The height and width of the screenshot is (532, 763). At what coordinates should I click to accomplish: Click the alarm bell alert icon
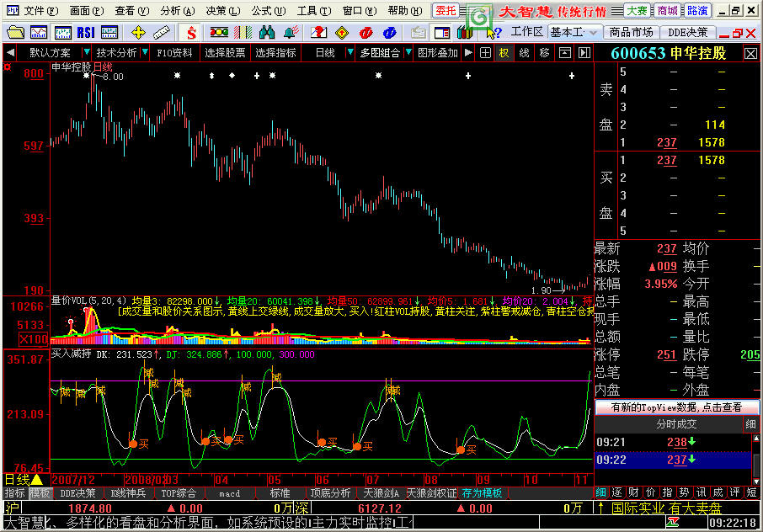[x=291, y=33]
